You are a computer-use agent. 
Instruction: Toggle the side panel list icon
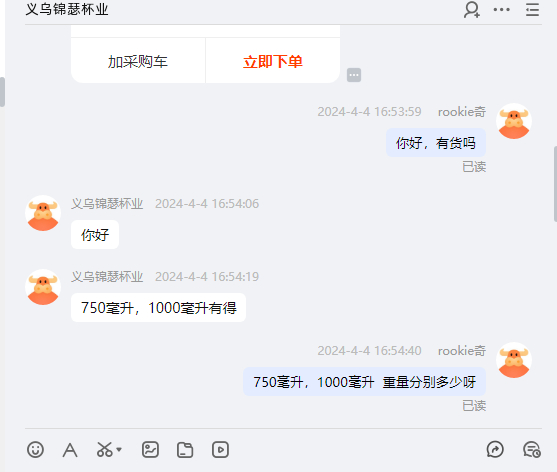pos(532,10)
